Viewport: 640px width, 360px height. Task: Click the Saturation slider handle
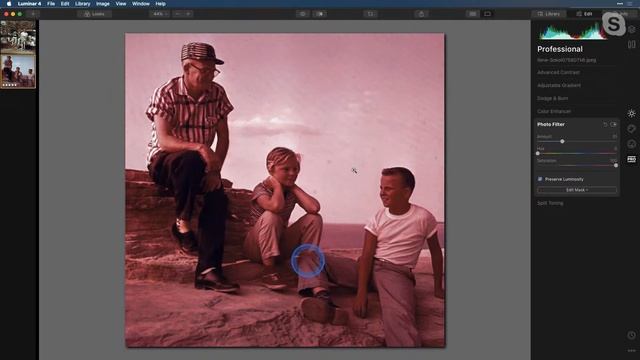click(616, 165)
